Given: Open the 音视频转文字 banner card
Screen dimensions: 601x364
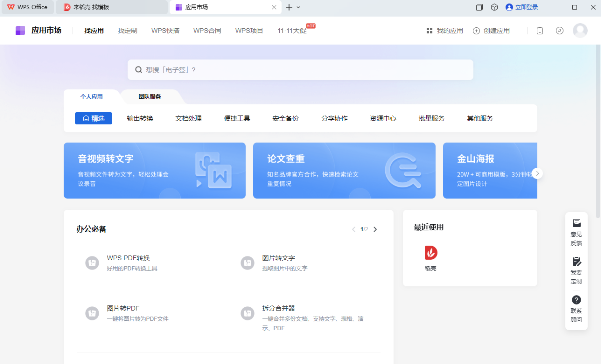Looking at the screenshot, I should pyautogui.click(x=154, y=170).
